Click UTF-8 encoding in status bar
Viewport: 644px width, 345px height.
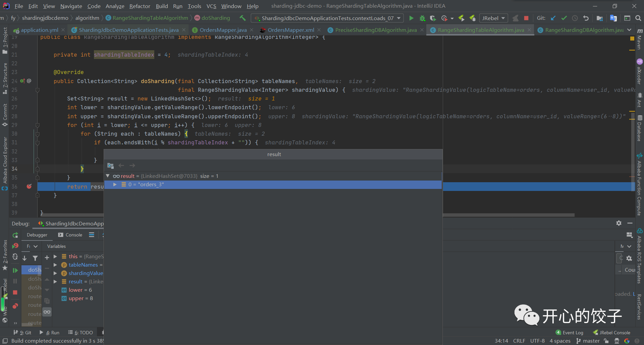537,341
